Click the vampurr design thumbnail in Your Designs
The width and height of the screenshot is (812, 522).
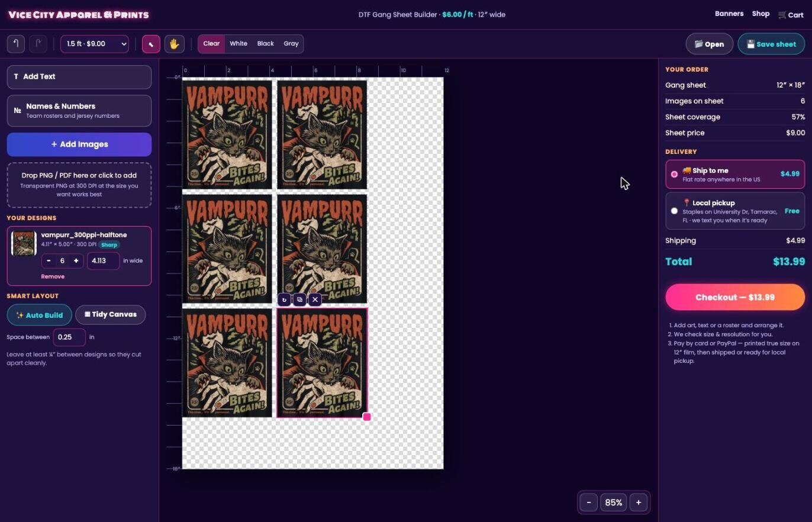[24, 244]
